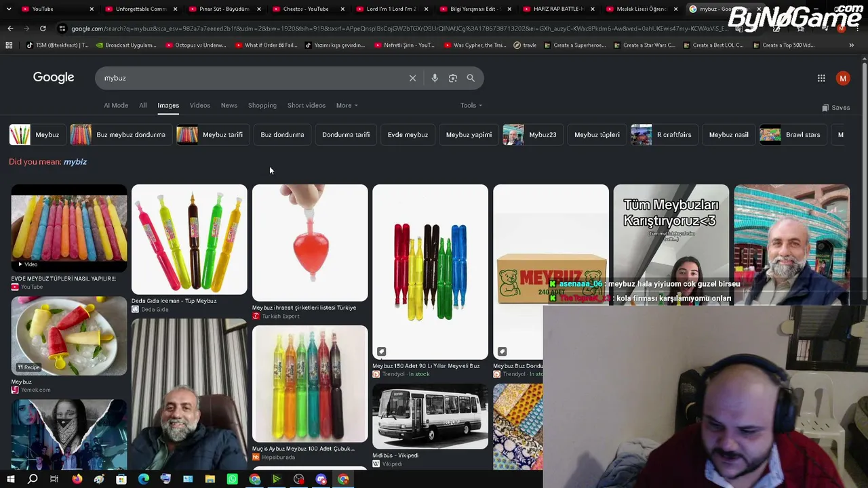This screenshot has width=868, height=488.
Task: Open OBS Studio from the taskbar
Action: pos(299,479)
